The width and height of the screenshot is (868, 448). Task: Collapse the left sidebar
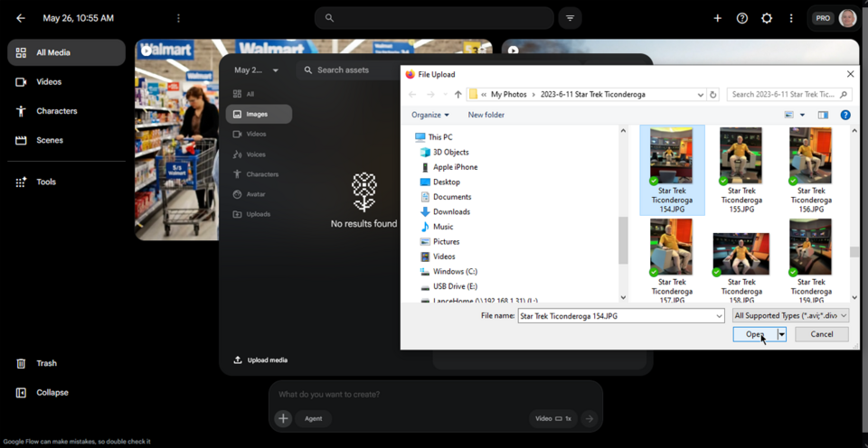[x=66, y=393]
